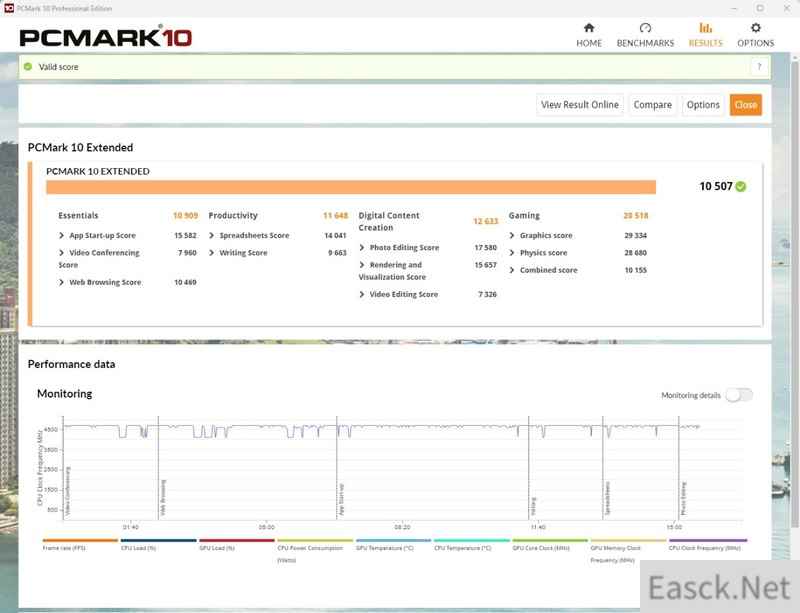Image resolution: width=800 pixels, height=613 pixels.
Task: Click the Digital Content Creation score 12 633
Action: coord(485,221)
